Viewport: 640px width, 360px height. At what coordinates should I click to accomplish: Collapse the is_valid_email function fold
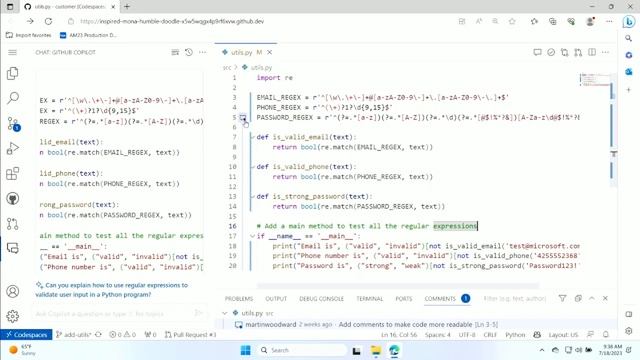coord(252,137)
